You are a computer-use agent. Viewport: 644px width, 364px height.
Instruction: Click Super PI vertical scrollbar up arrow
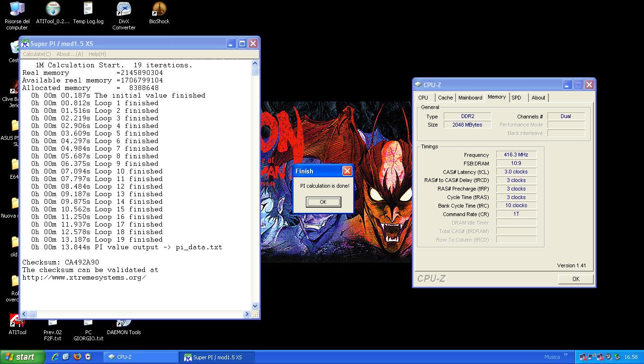255,63
